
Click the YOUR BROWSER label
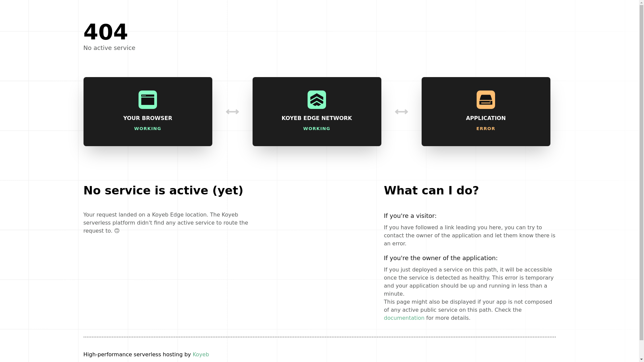pyautogui.click(x=148, y=118)
